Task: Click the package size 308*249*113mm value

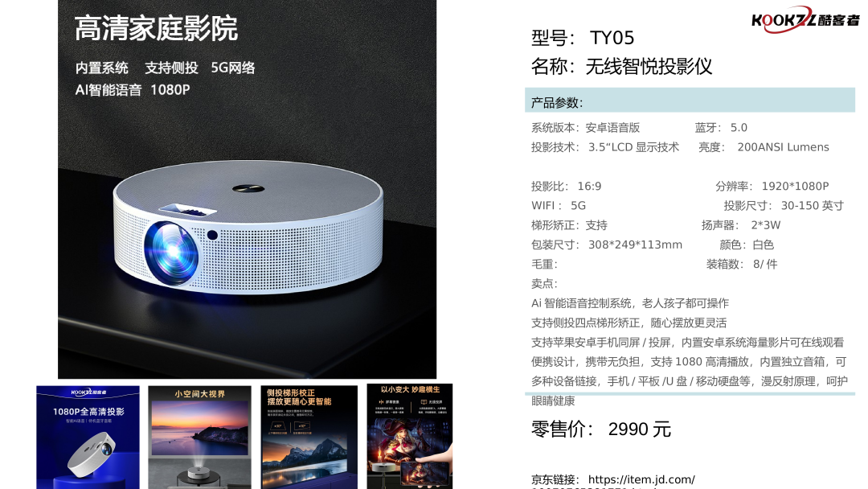Action: click(x=635, y=244)
